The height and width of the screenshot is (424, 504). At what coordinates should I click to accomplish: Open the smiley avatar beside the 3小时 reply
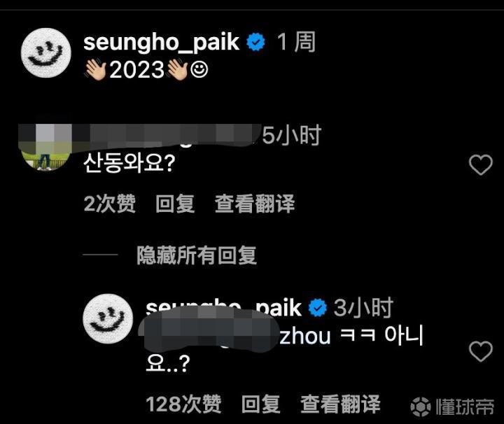click(x=108, y=318)
